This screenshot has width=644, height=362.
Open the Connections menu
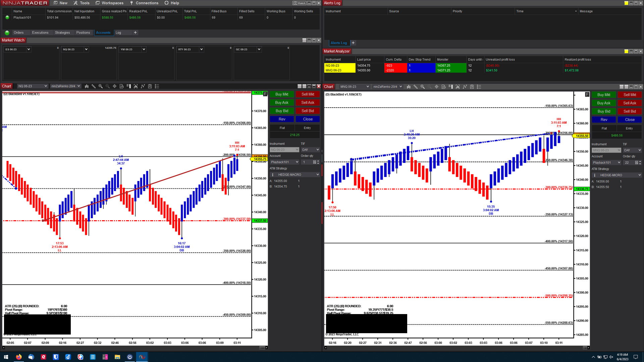coord(144,3)
